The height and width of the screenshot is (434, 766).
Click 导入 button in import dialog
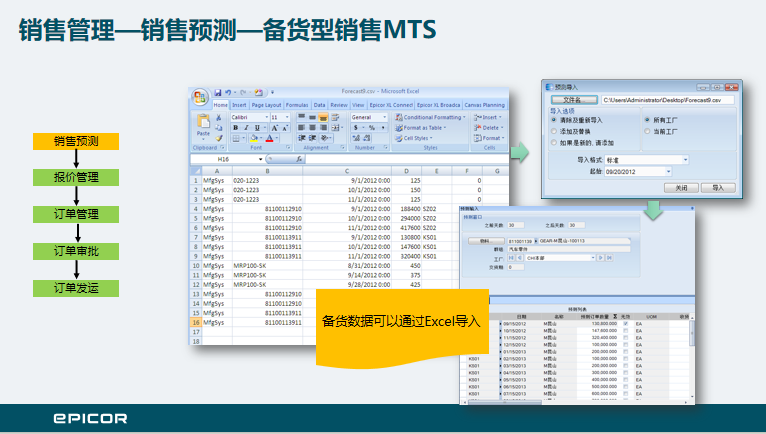[x=718, y=188]
